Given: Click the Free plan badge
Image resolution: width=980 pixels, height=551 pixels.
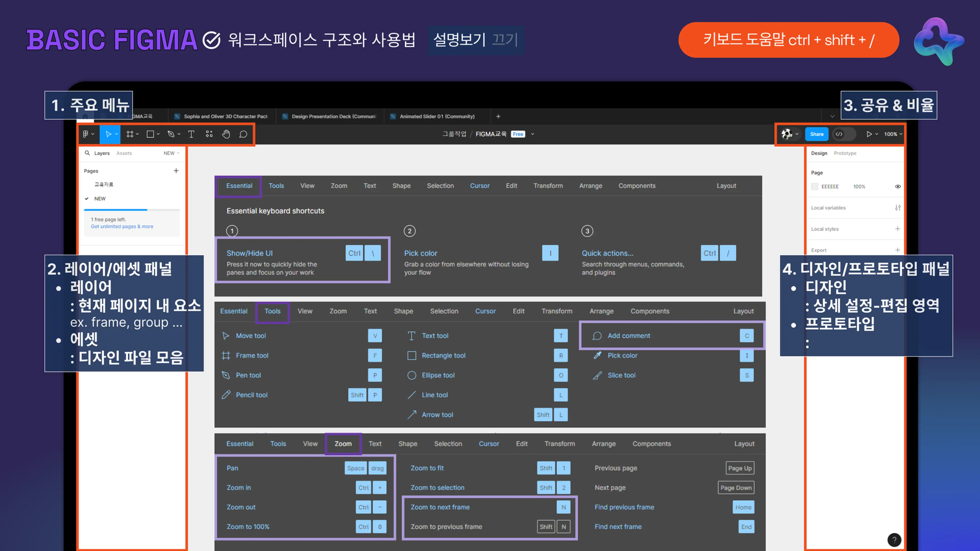Looking at the screenshot, I should pyautogui.click(x=518, y=134).
